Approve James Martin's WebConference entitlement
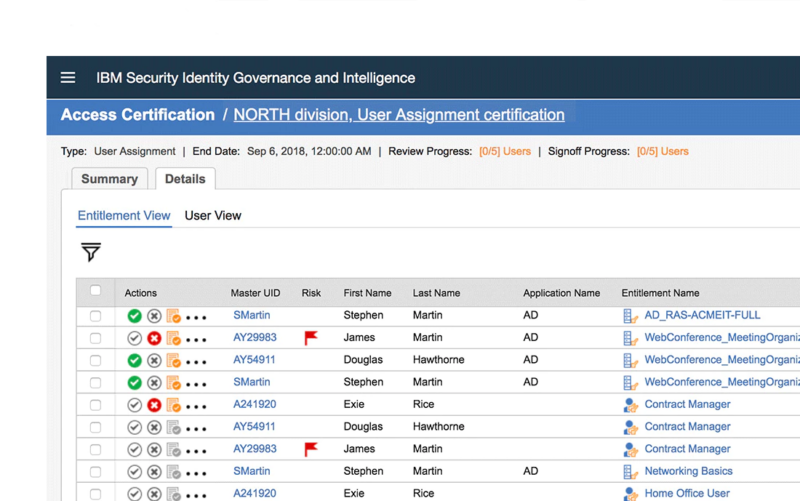This screenshot has width=800, height=501. pos(134,338)
